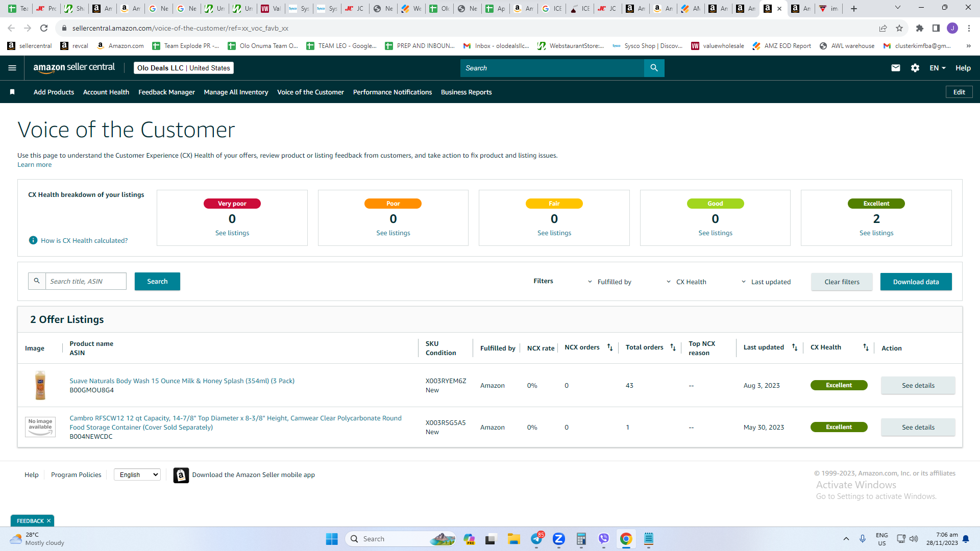Screen dimensions: 980x551
Task: Open Performance Notifications
Action: click(393, 92)
